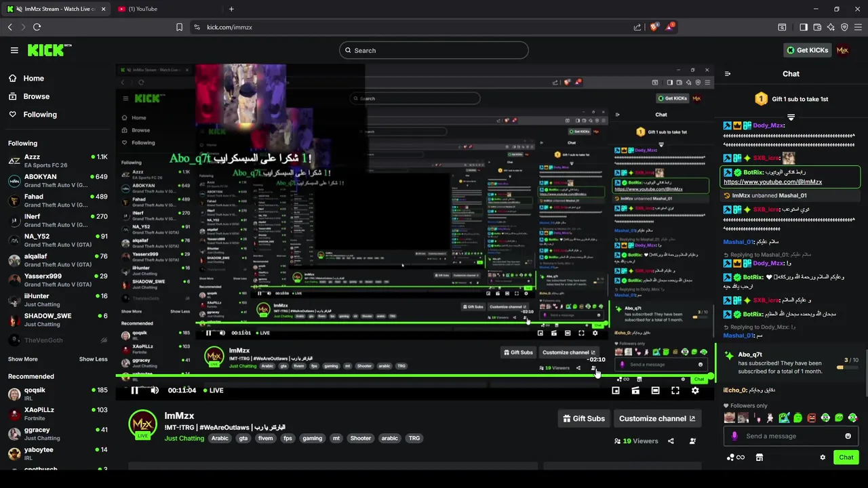The width and height of the screenshot is (868, 488).
Task: Enter fullscreen on main player
Action: click(x=675, y=390)
